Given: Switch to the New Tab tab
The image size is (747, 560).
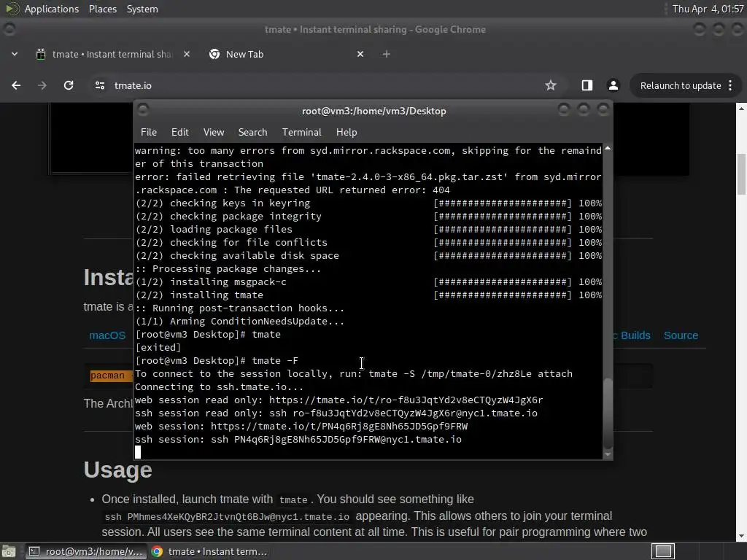Looking at the screenshot, I should [x=286, y=54].
